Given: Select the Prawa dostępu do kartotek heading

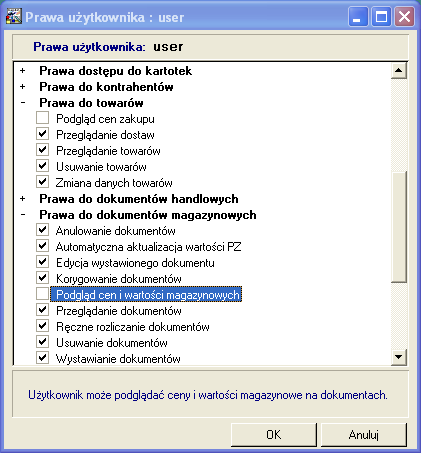Looking at the screenshot, I should click(x=116, y=71).
